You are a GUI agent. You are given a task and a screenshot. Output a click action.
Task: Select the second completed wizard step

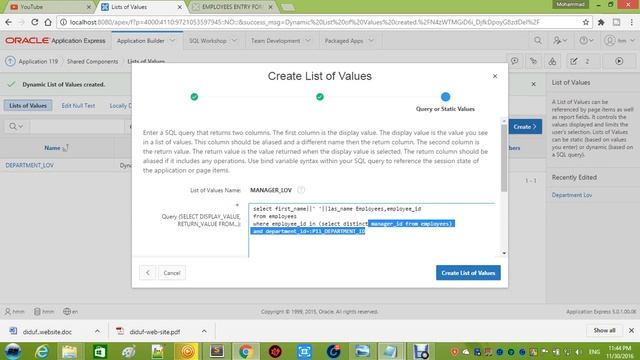coord(320,97)
